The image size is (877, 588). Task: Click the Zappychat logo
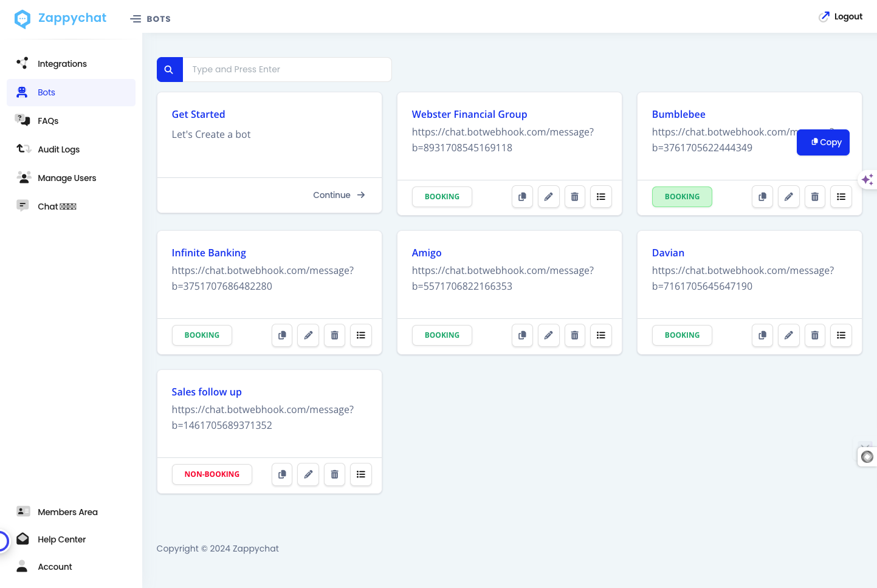click(x=60, y=19)
